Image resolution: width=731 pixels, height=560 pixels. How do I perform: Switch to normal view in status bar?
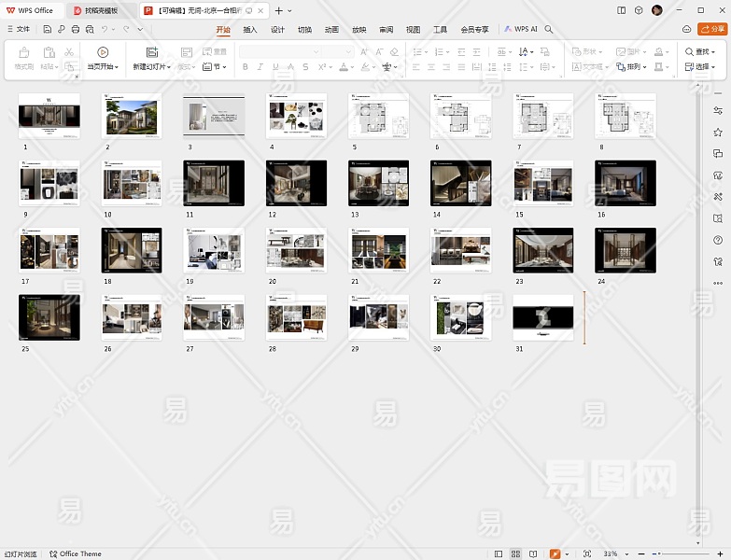coord(499,554)
